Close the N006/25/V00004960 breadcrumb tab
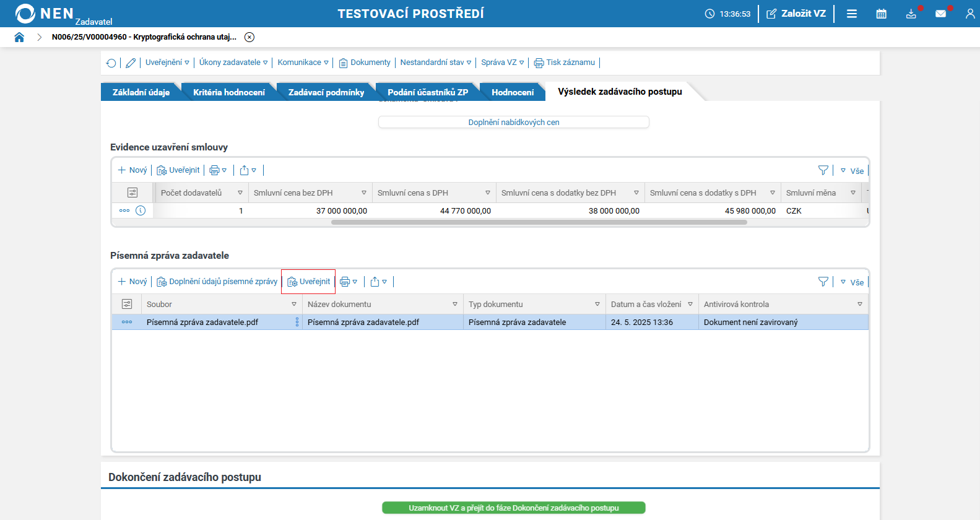980x520 pixels. [x=249, y=37]
